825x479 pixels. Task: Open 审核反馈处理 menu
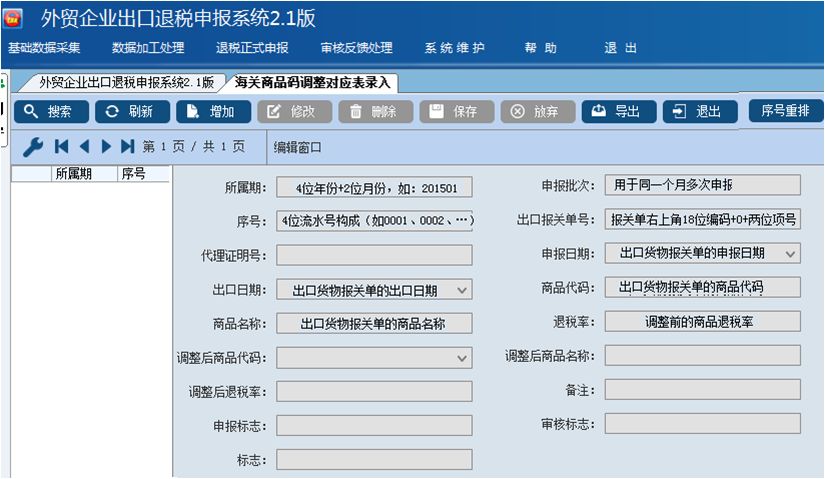pyautogui.click(x=357, y=48)
